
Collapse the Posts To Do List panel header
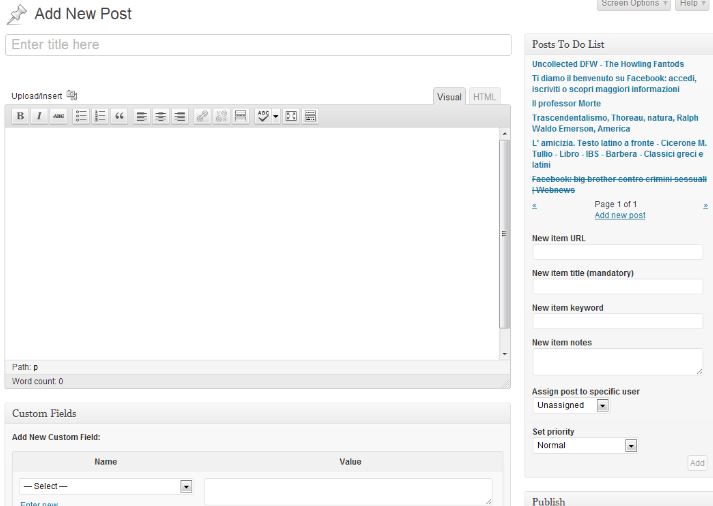619,45
